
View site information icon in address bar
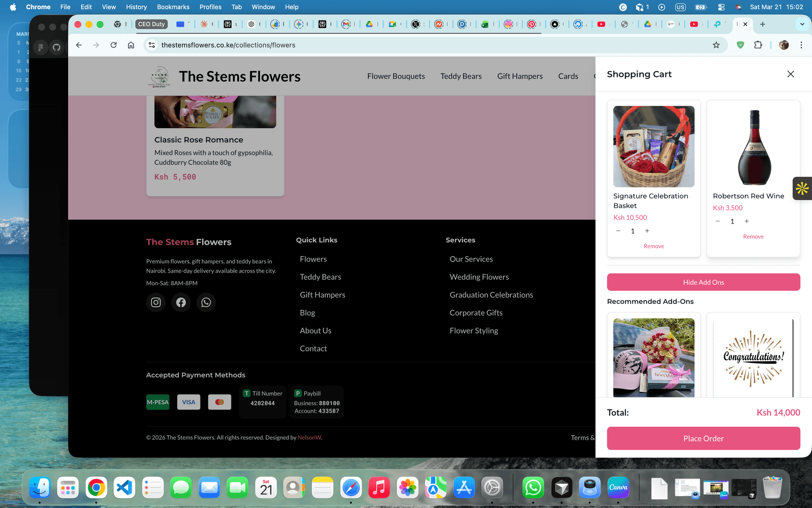[x=152, y=45]
